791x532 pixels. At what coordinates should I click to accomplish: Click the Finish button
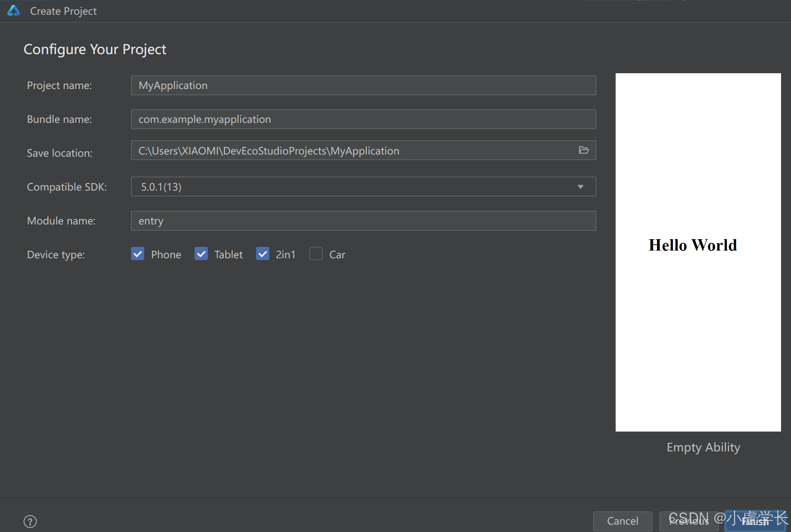[x=755, y=521]
